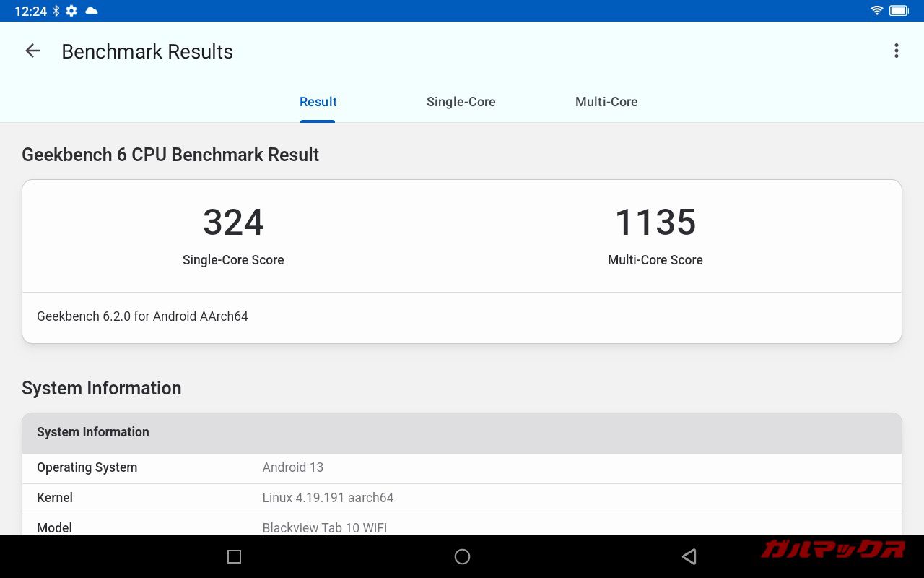The image size is (924, 578).
Task: Select the Operating System row
Action: coord(462,467)
